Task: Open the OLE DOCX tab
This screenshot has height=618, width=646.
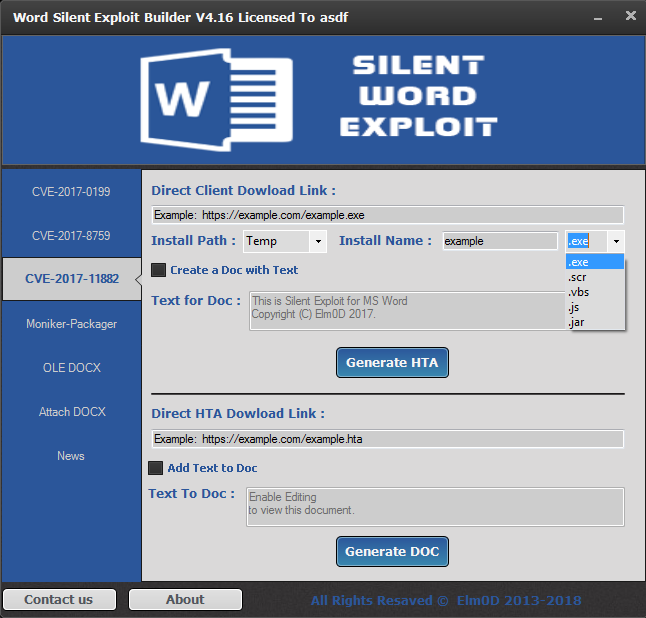Action: (71, 368)
